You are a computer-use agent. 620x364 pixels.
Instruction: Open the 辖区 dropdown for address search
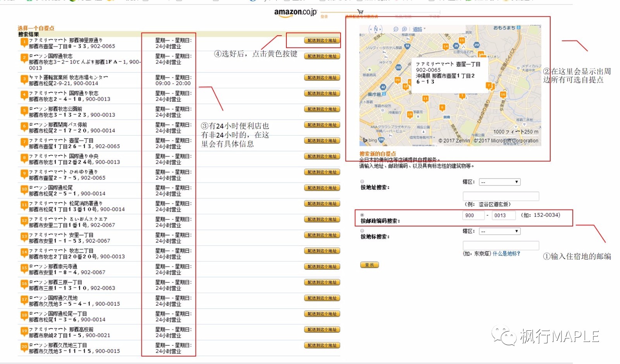click(x=499, y=181)
